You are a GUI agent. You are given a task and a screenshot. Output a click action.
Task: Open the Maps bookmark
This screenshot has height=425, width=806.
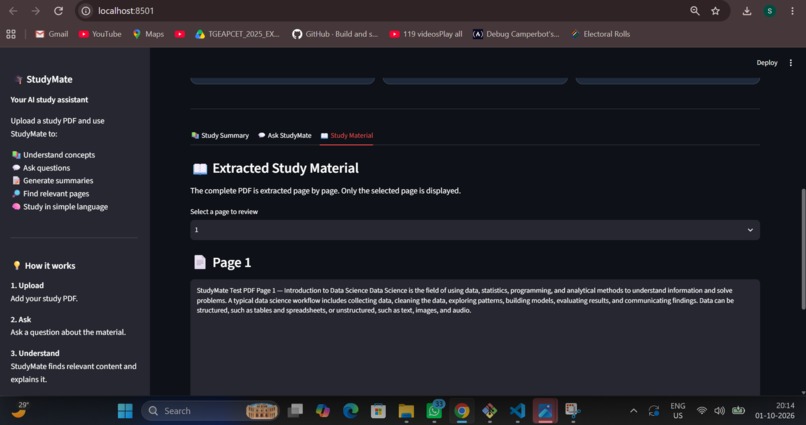click(148, 34)
